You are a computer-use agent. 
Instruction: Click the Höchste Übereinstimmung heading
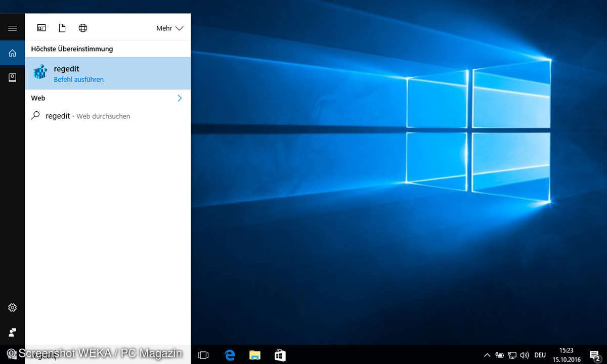[x=72, y=49]
